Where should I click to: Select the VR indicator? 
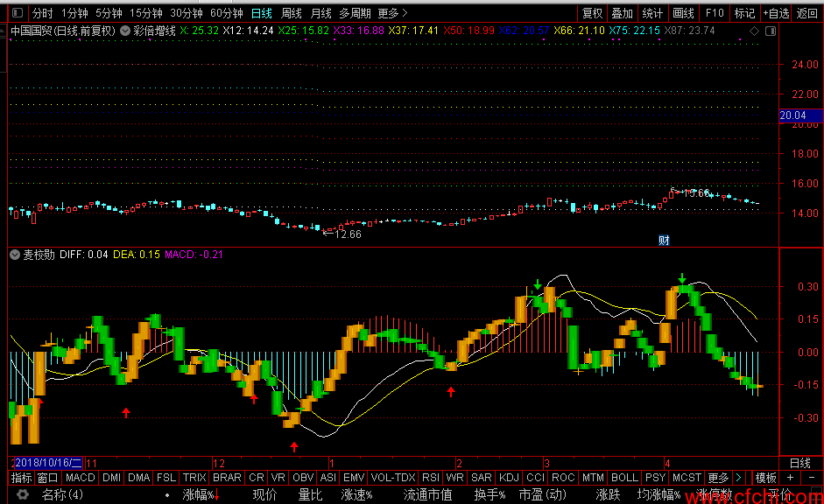[x=278, y=478]
